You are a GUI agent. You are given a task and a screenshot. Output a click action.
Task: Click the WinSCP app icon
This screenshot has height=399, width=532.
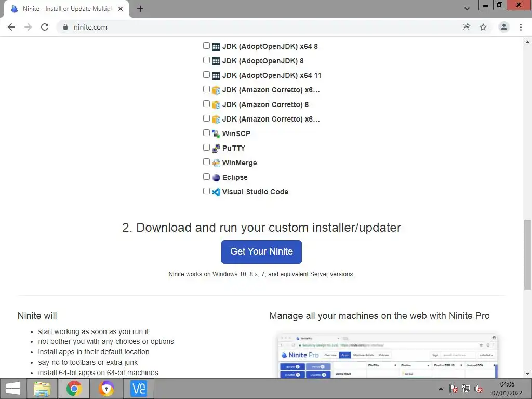point(216,134)
